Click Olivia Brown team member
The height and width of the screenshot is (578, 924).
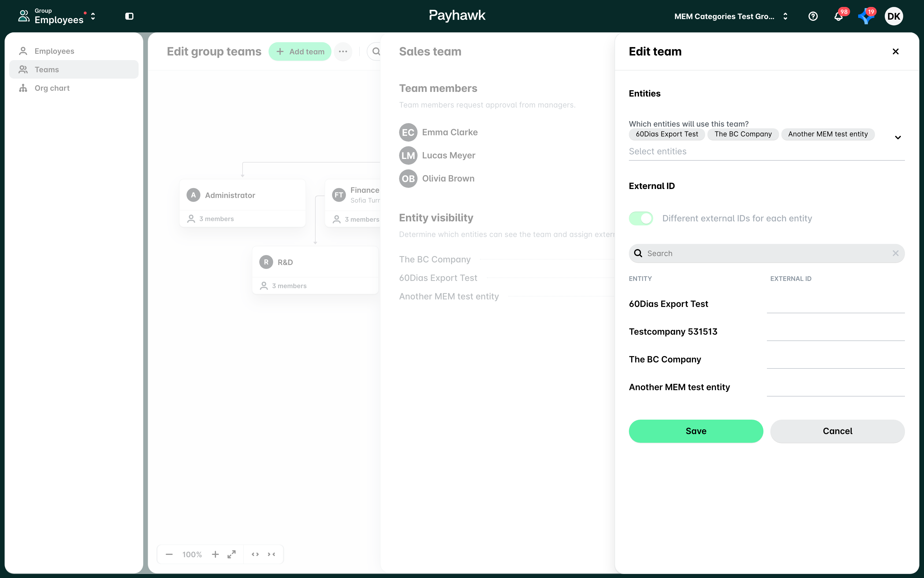coord(437,179)
